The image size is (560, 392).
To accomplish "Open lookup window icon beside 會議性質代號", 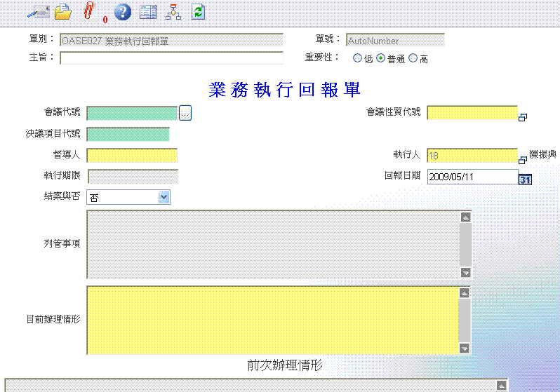I will [523, 117].
